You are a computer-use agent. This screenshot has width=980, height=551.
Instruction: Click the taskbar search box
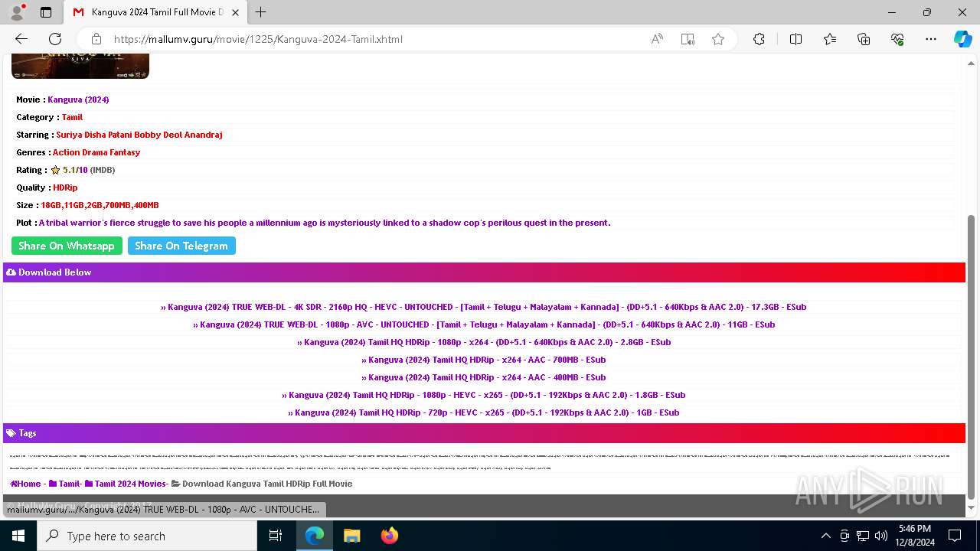tap(147, 536)
